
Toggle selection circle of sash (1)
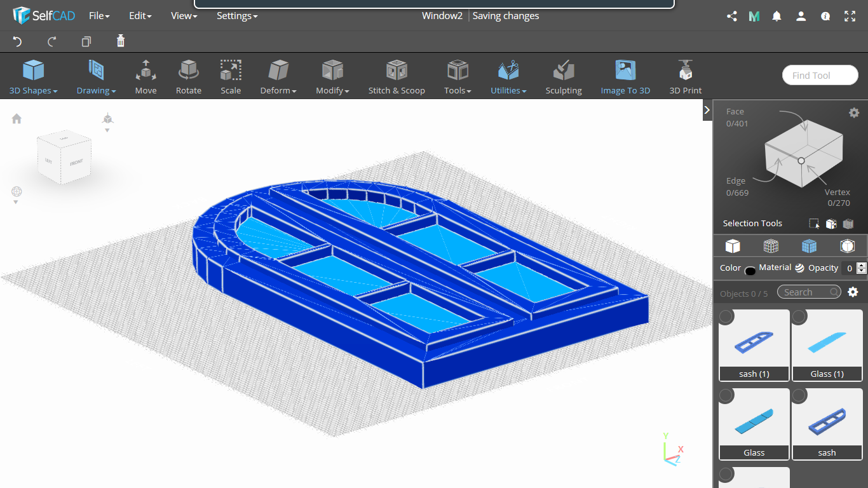(x=726, y=316)
